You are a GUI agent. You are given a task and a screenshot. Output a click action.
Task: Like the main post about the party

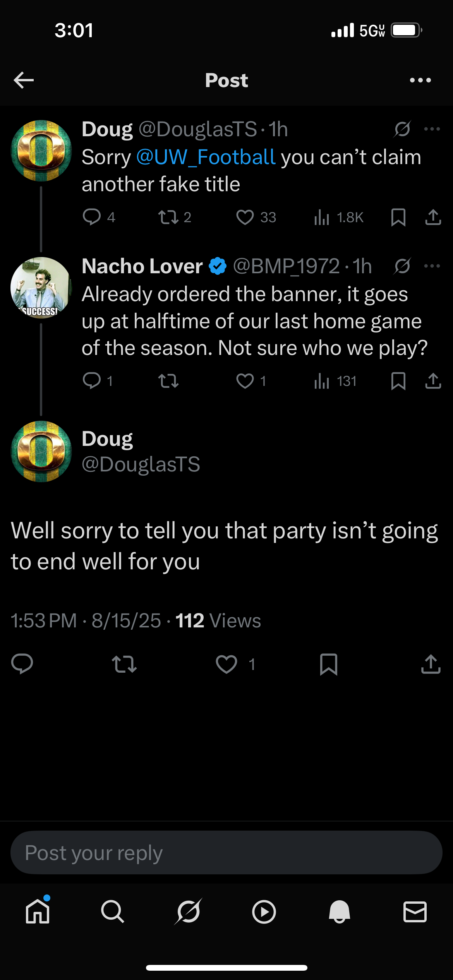point(226,664)
